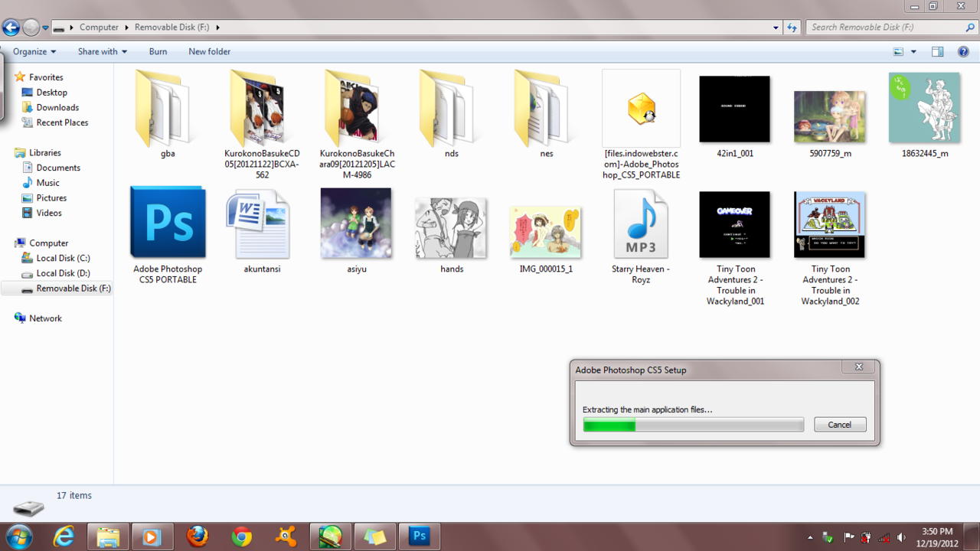Open Favorites in navigation pane
This screenshot has height=551, width=980.
(x=46, y=77)
